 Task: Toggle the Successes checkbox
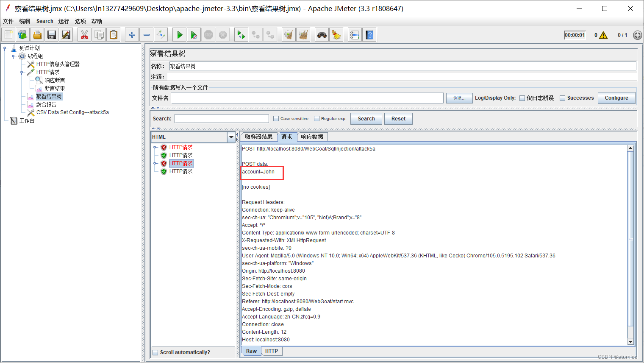coord(563,98)
